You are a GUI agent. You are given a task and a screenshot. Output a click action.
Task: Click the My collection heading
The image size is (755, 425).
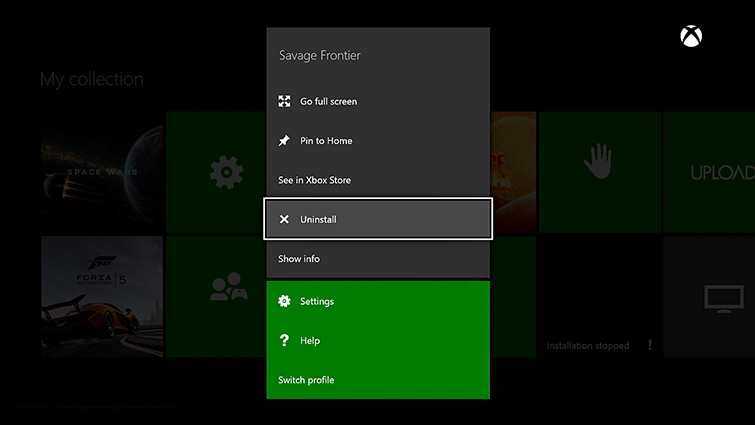[x=92, y=79]
